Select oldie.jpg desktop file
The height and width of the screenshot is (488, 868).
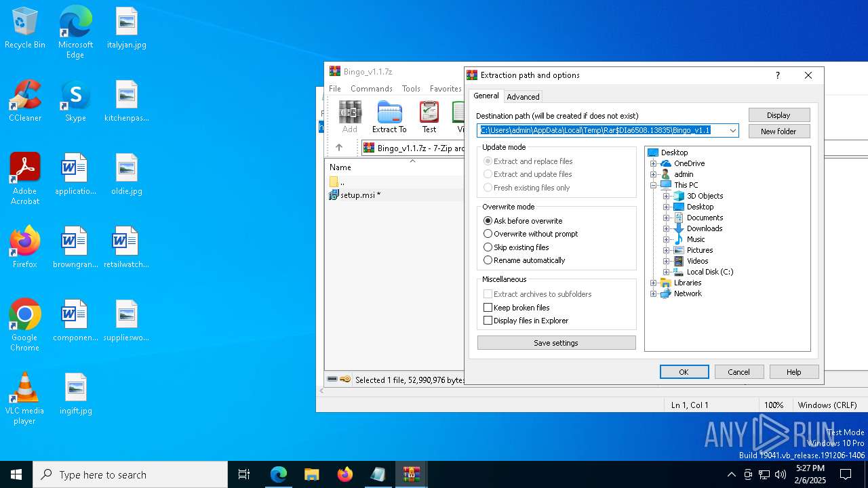coord(127,175)
